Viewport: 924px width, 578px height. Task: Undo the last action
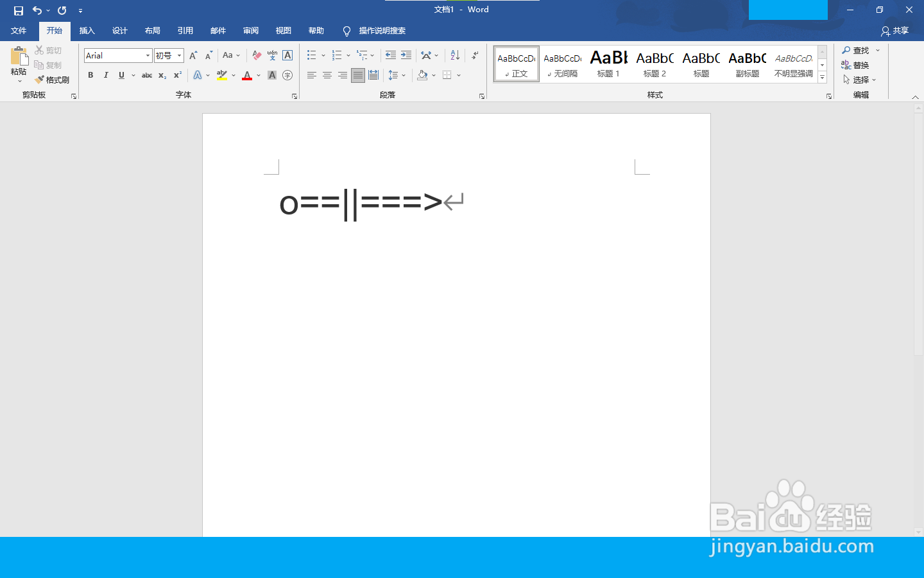37,10
